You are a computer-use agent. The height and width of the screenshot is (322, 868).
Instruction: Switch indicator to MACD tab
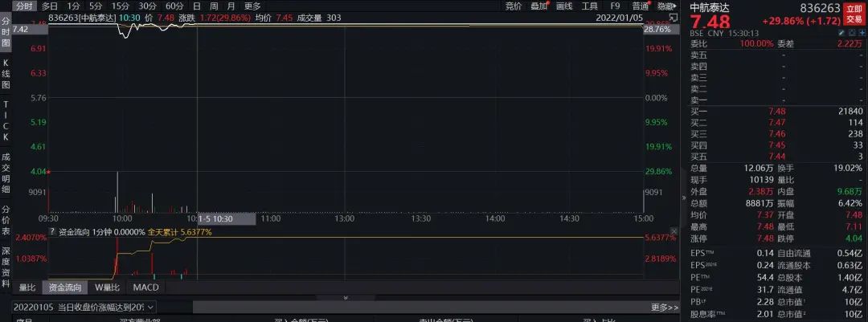146,287
